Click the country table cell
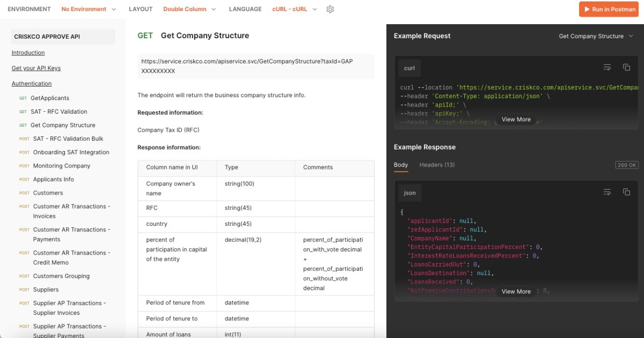Screen dimensions: 644x338 click(177, 224)
